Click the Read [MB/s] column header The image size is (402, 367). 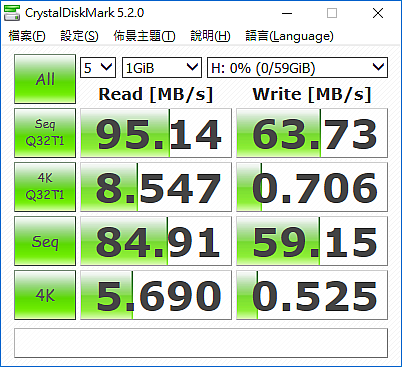pyautogui.click(x=156, y=94)
